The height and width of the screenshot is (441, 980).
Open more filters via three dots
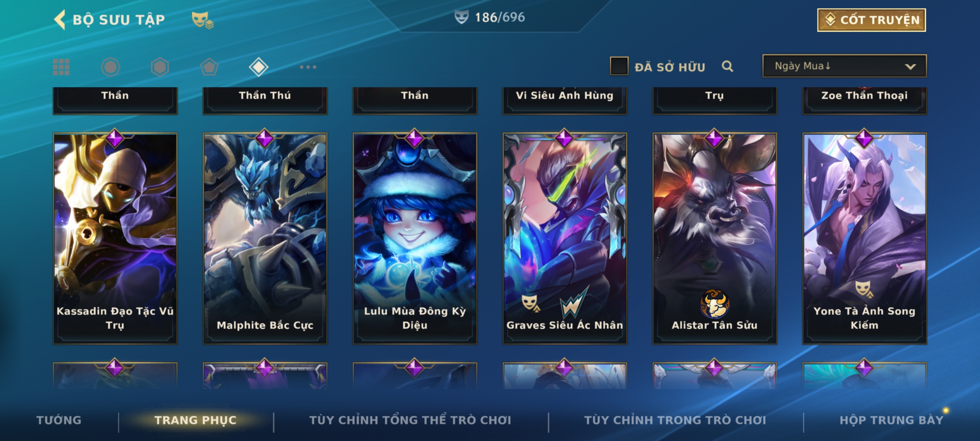tap(308, 67)
